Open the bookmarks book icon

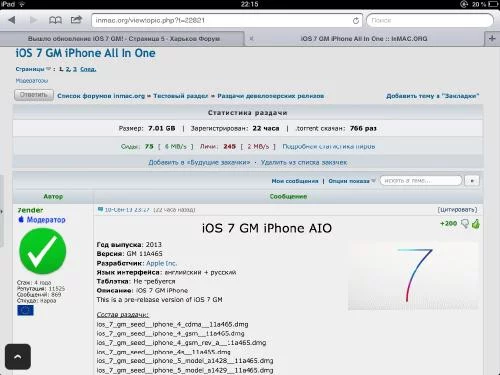point(55,20)
